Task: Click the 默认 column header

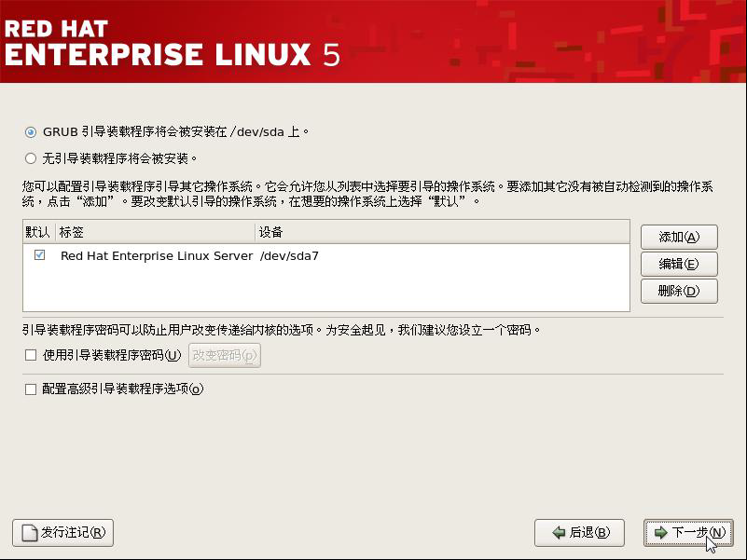Action: (39, 232)
